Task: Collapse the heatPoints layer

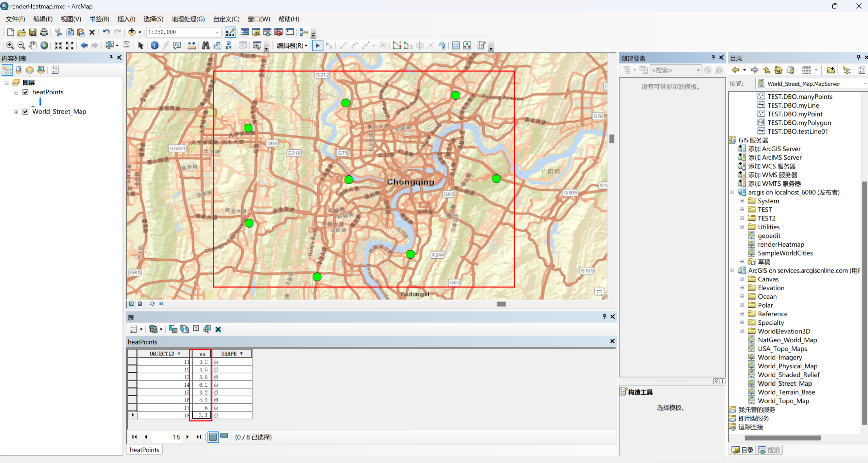Action: coord(16,93)
